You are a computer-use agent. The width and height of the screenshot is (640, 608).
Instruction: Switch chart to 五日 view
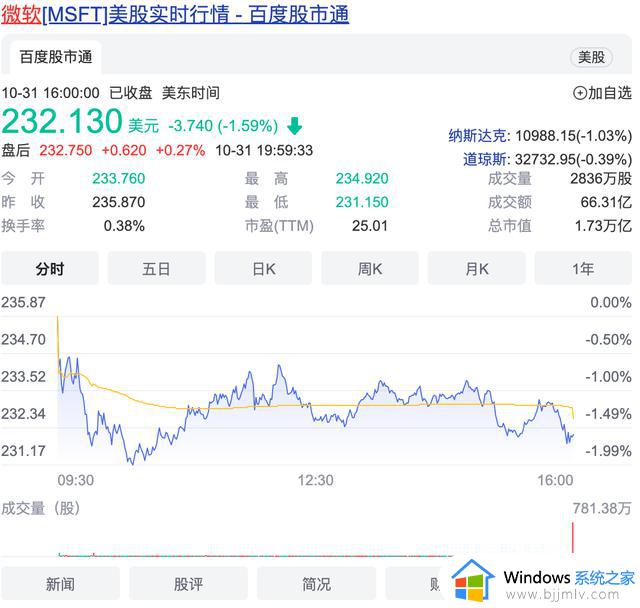point(156,269)
